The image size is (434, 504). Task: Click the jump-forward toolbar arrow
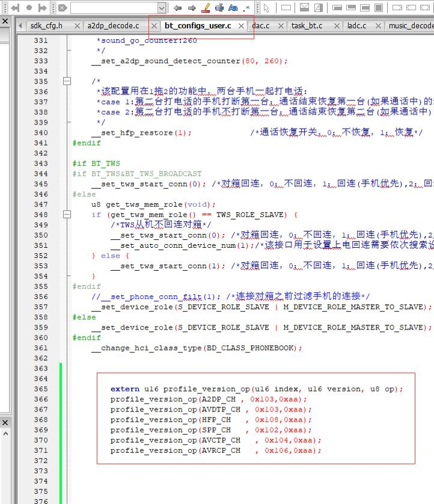[42, 8]
